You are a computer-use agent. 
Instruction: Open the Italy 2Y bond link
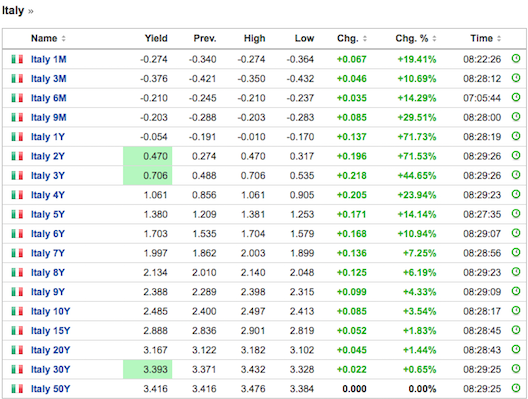(48, 156)
